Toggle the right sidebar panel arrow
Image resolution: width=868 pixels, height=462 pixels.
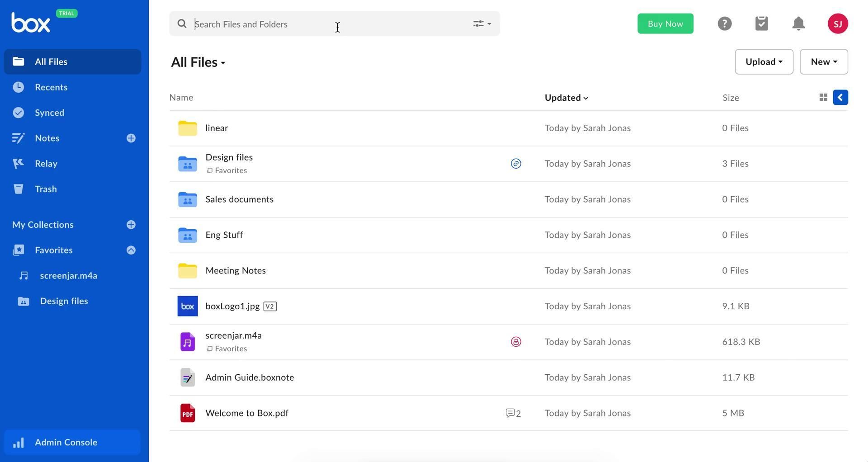tap(840, 98)
